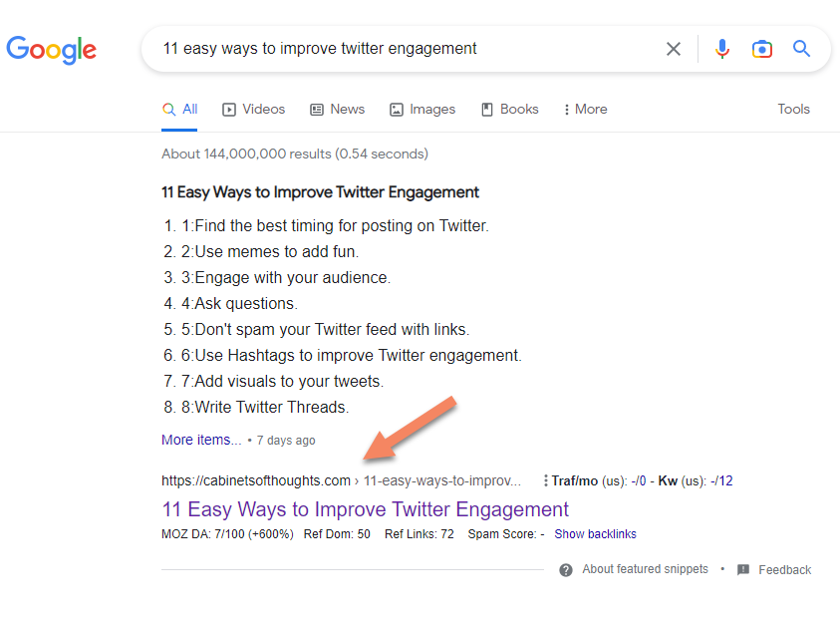Screen dimensions: 840x623
Task: Send Feedback on the snippet
Action: tap(784, 570)
